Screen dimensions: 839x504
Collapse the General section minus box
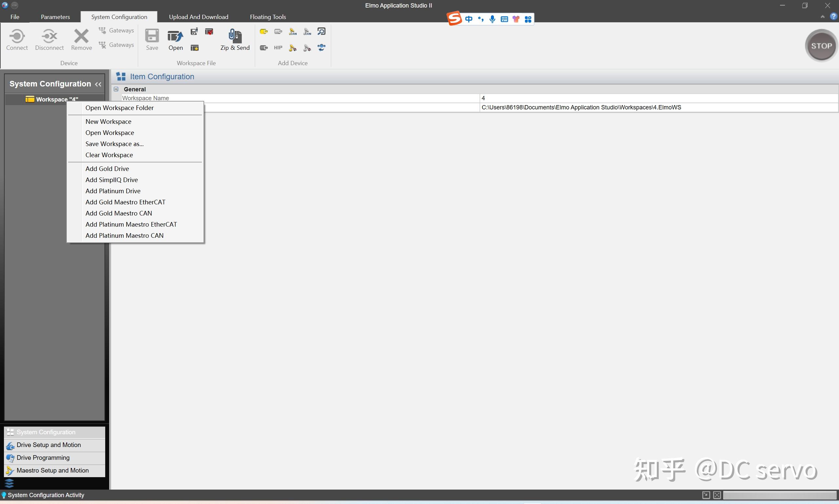tap(116, 89)
